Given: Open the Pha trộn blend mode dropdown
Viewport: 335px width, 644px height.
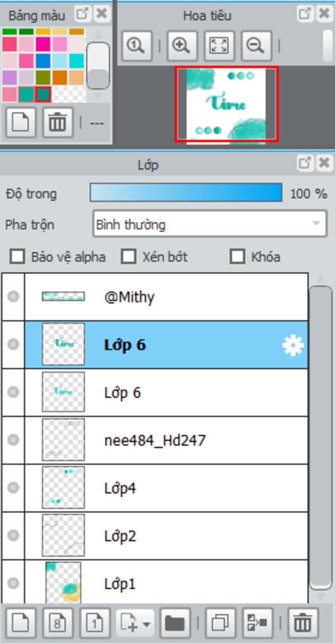Looking at the screenshot, I should pyautogui.click(x=210, y=224).
